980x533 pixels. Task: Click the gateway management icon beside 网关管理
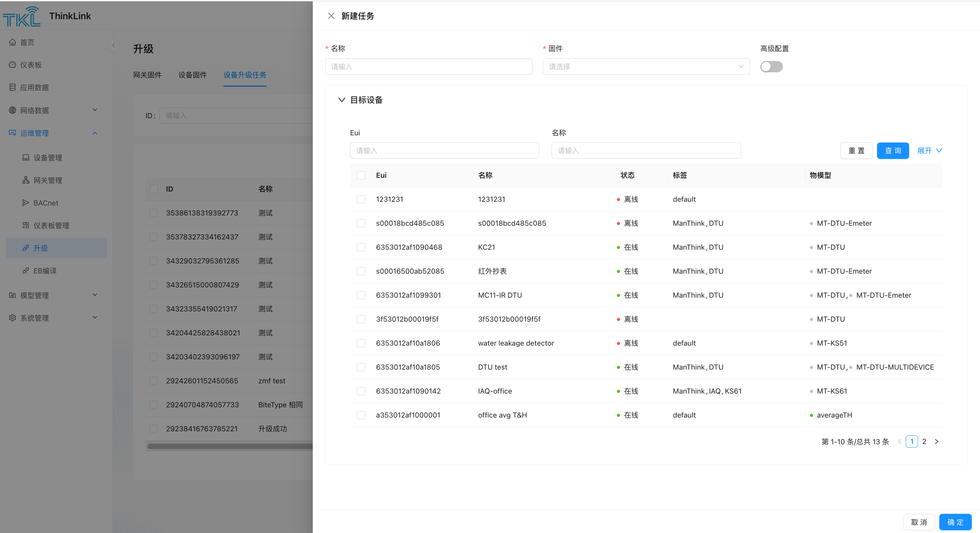[25, 180]
